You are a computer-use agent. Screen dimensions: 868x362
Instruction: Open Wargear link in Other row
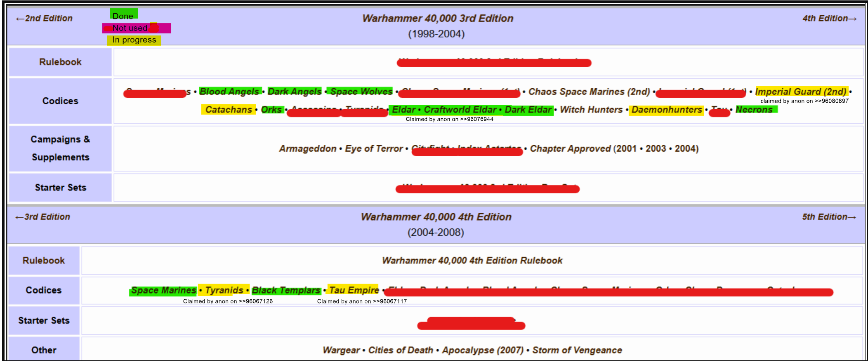click(341, 350)
